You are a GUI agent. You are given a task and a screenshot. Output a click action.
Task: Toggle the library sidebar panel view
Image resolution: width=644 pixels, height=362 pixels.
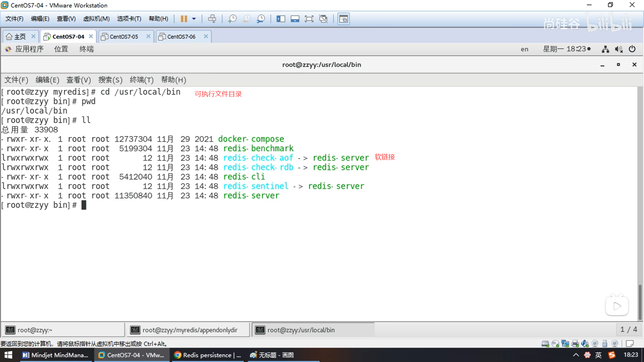tap(281, 19)
